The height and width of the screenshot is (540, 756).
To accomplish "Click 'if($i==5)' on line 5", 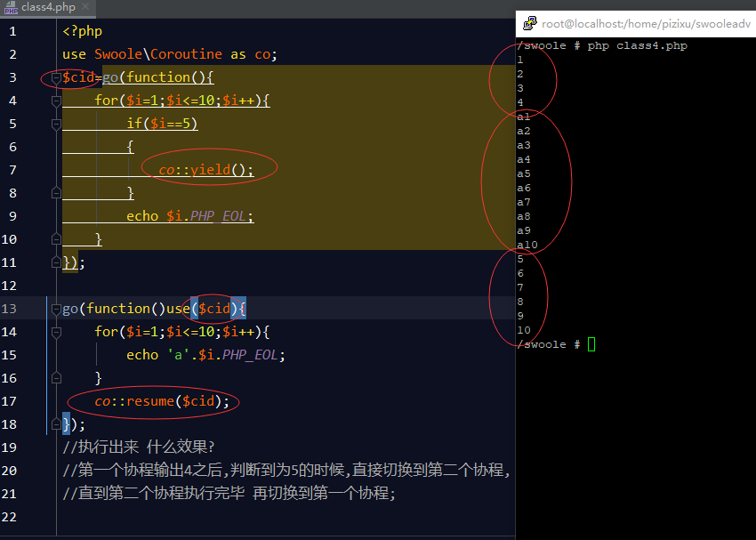I will click(x=162, y=124).
